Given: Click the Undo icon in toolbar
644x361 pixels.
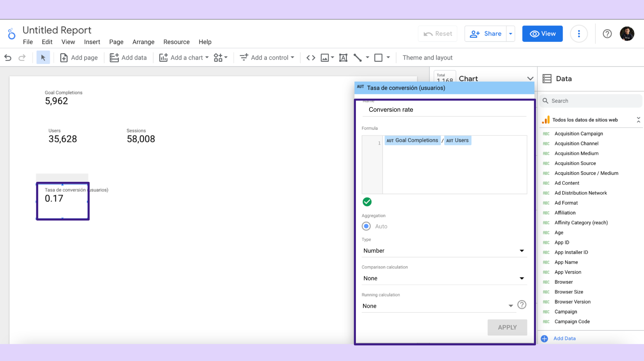Looking at the screenshot, I should coord(8,57).
